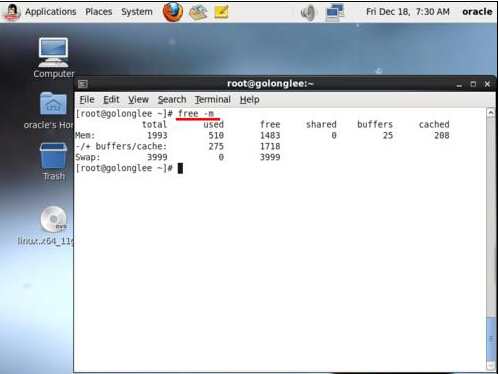
Task: Open the notes launcher in top panel
Action: pos(222,12)
